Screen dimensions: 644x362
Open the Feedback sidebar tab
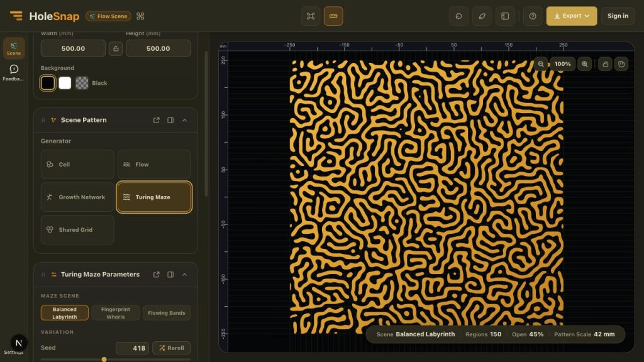coord(14,73)
